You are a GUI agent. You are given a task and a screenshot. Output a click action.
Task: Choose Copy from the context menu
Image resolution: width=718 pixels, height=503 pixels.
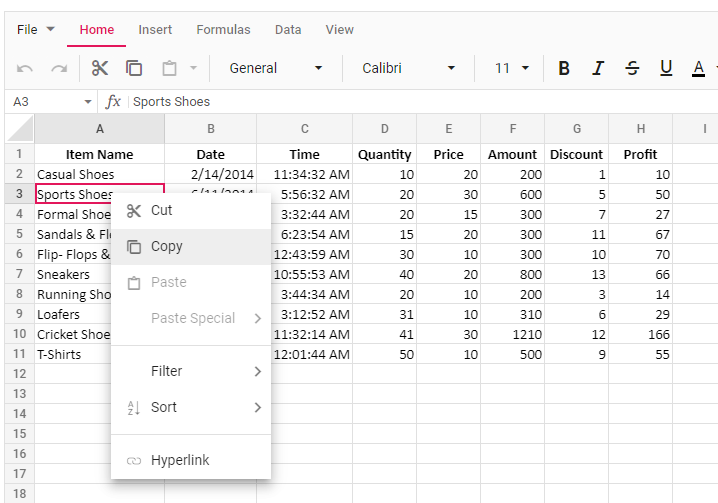coord(167,247)
